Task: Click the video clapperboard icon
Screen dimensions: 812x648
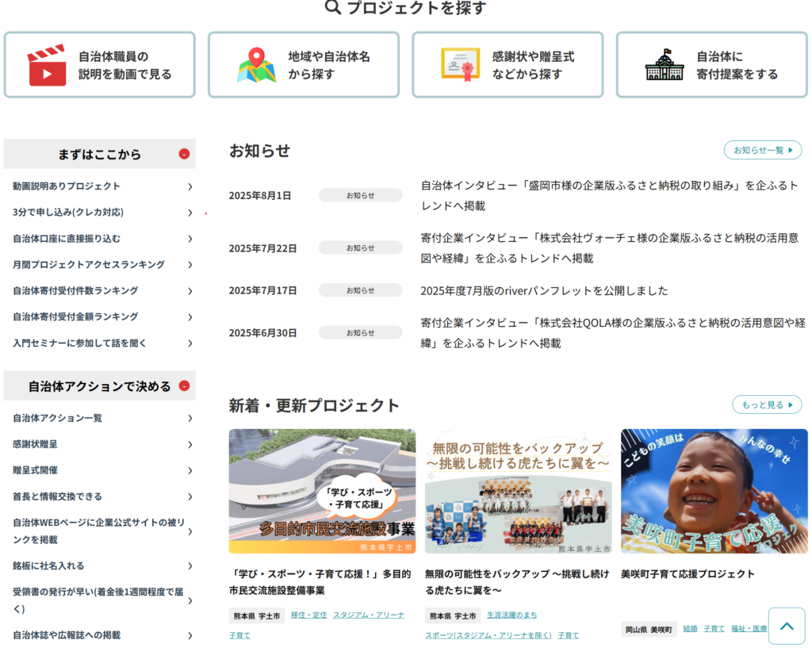Action: click(x=47, y=65)
